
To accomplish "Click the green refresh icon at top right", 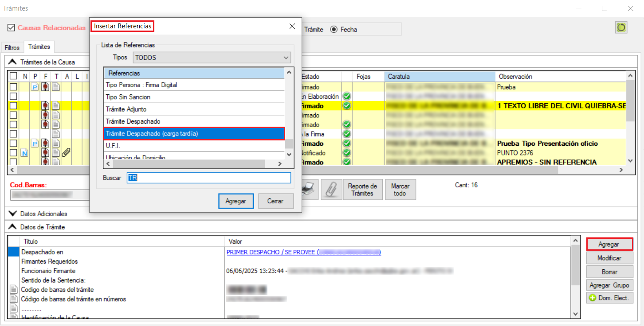I will tap(621, 27).
